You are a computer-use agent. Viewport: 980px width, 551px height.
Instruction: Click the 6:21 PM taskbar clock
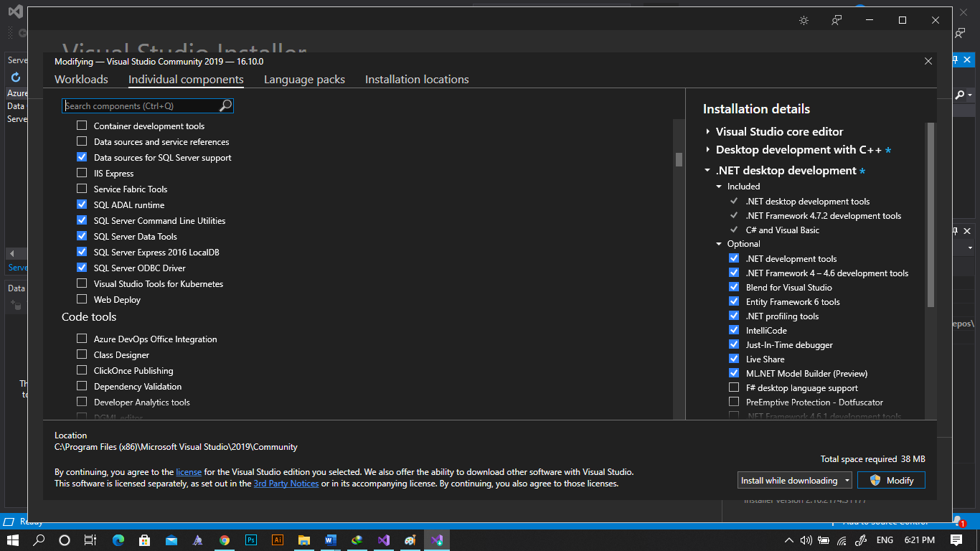(919, 540)
